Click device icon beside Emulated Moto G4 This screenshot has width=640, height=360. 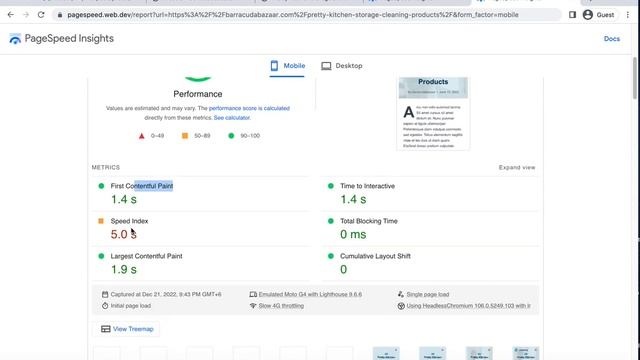point(253,294)
